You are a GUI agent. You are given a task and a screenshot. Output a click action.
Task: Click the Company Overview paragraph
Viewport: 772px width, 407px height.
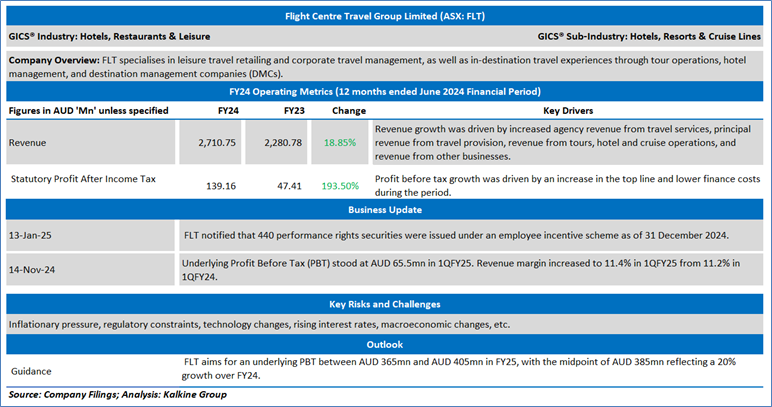385,67
